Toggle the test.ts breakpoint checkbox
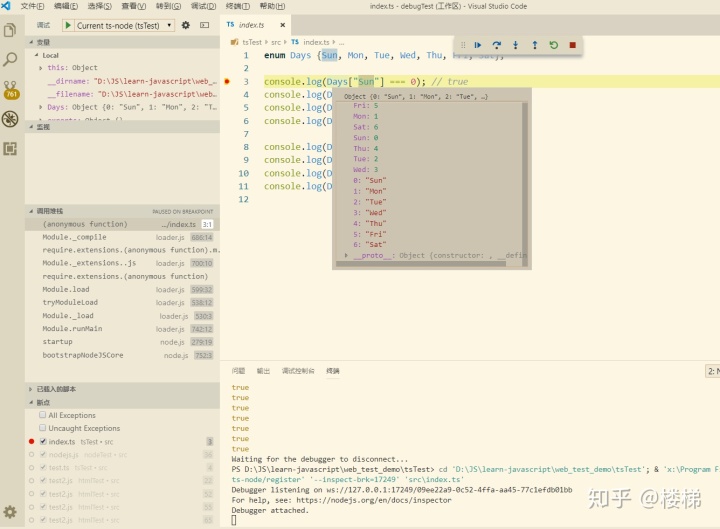720x529 pixels. [43, 467]
